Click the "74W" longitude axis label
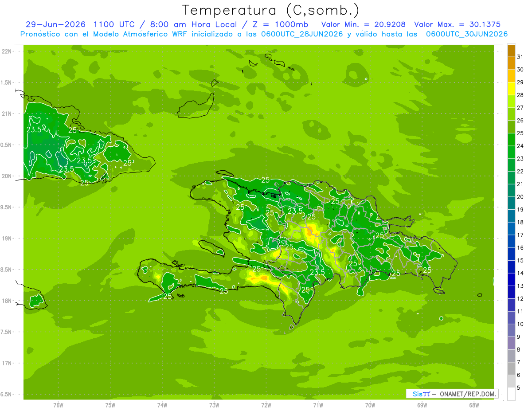This screenshot has width=532, height=411. click(x=162, y=405)
